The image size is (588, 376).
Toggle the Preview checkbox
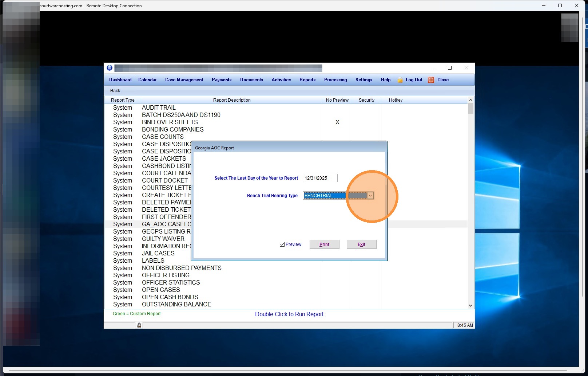pyautogui.click(x=282, y=244)
